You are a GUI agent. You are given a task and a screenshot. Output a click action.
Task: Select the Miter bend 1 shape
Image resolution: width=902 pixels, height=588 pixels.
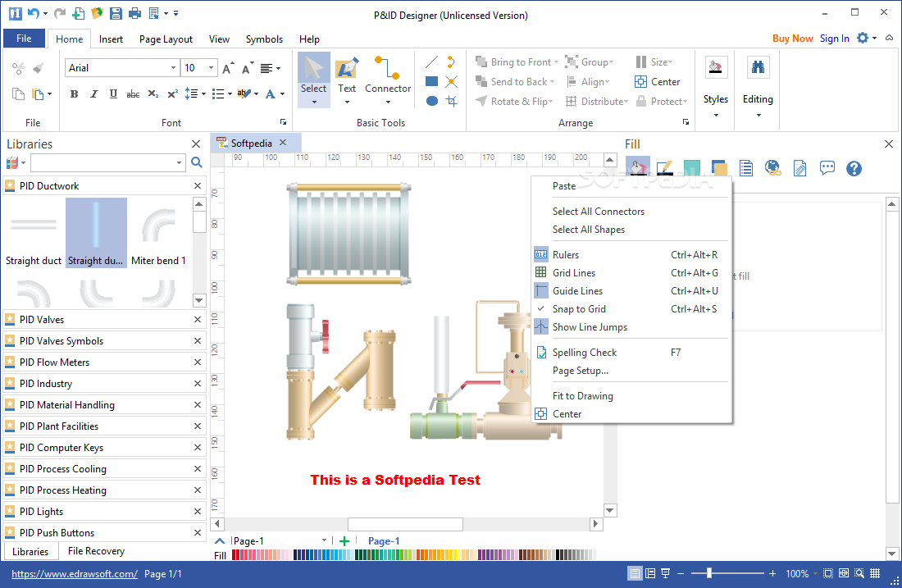point(158,233)
